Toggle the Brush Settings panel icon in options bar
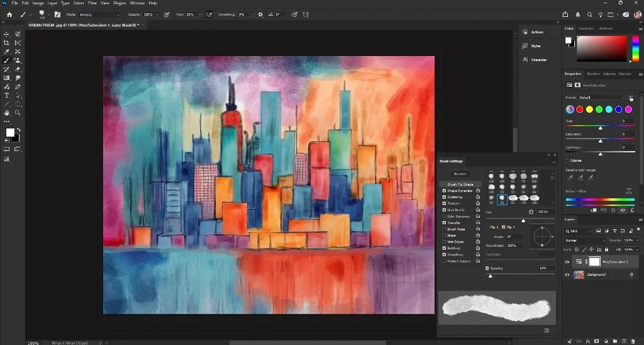 57,14
